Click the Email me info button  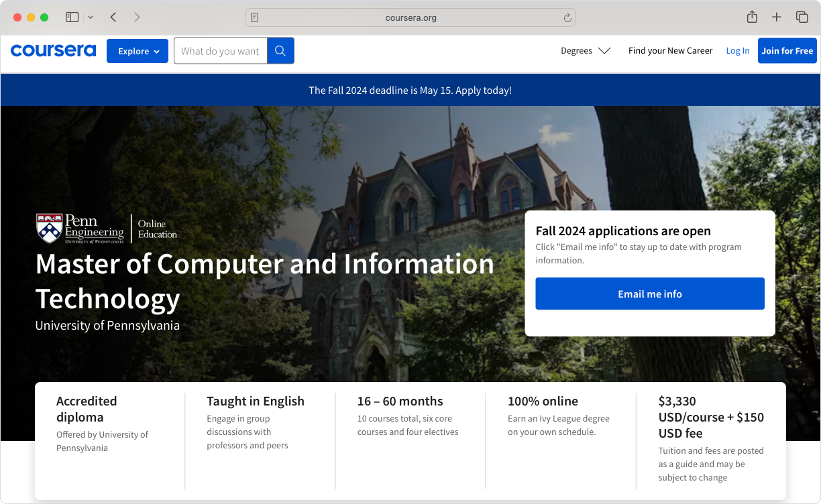(649, 294)
